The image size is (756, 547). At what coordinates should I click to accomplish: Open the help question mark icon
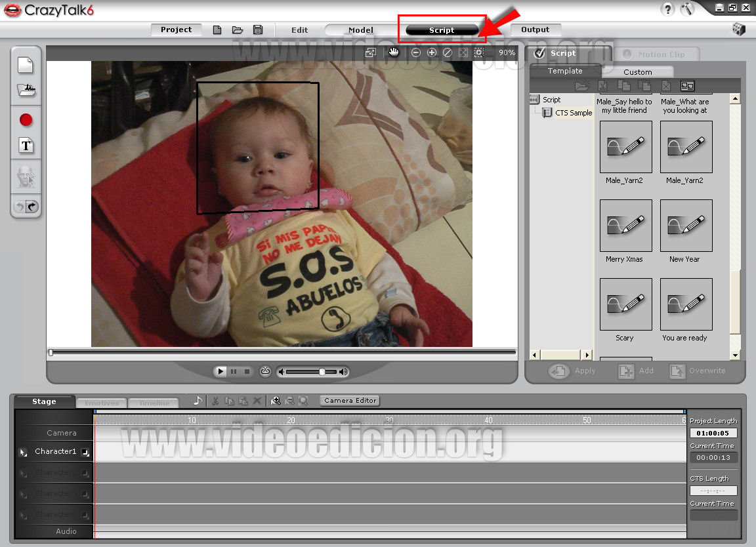[x=668, y=9]
